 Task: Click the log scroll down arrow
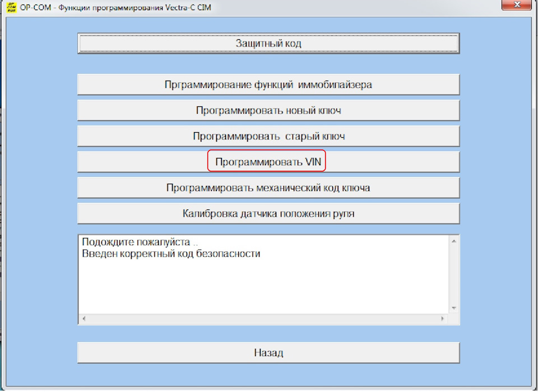pos(453,309)
